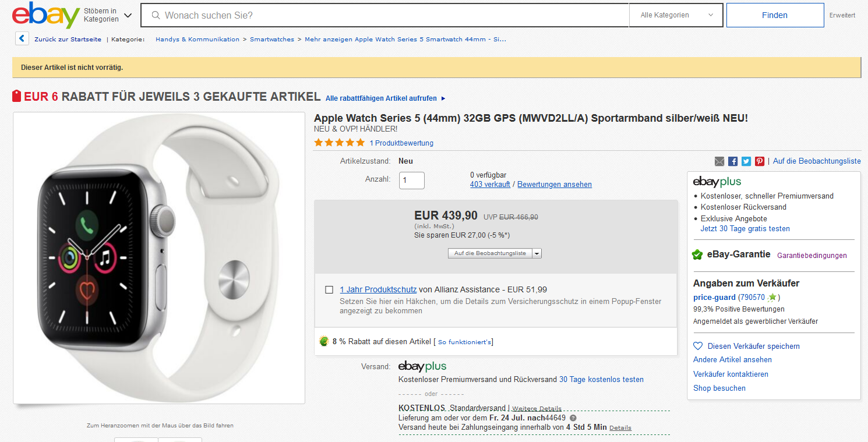The image size is (868, 442).
Task: Open seller price-guard profile link
Action: tap(714, 298)
